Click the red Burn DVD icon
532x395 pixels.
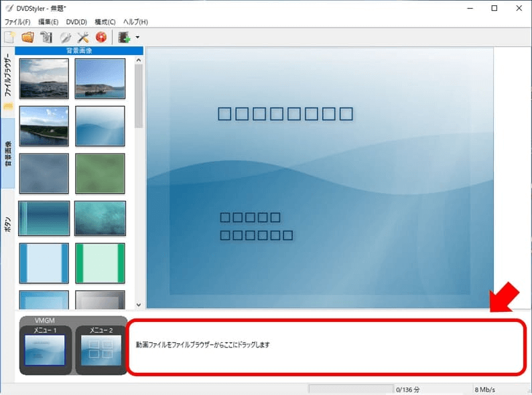tap(101, 38)
